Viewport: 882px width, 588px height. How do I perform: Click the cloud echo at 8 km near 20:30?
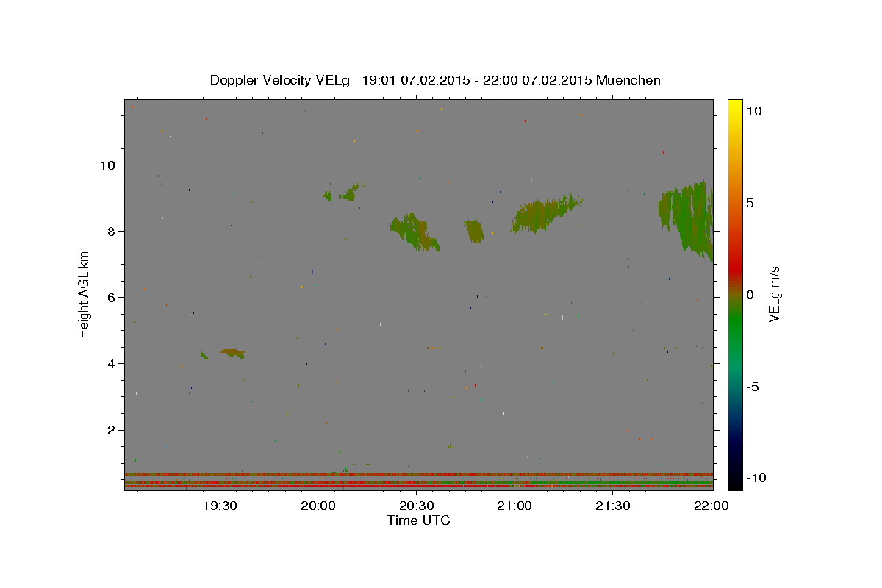coord(415,232)
